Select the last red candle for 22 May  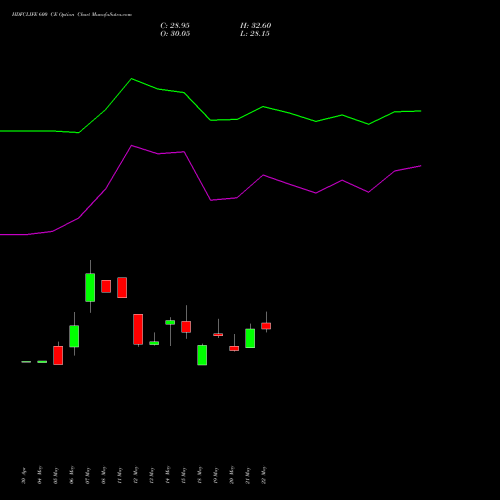(x=266, y=326)
